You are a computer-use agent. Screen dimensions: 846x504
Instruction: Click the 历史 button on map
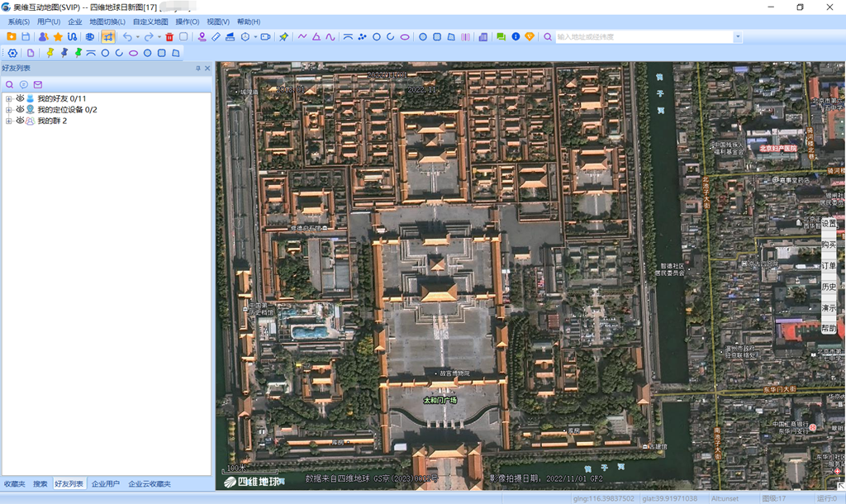(x=829, y=287)
